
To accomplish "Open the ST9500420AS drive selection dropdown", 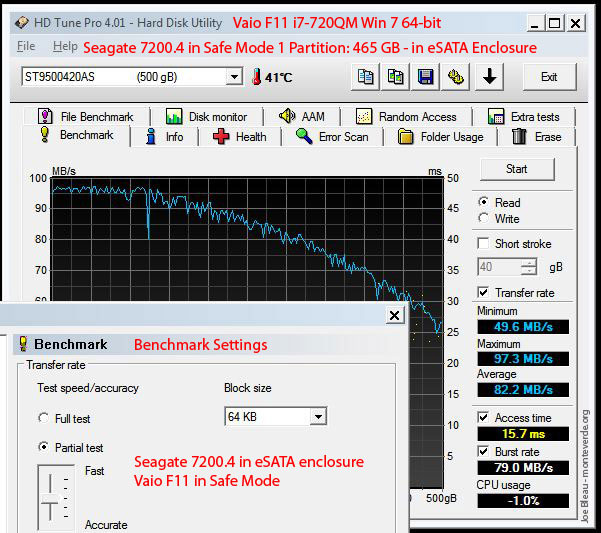I will point(233,77).
